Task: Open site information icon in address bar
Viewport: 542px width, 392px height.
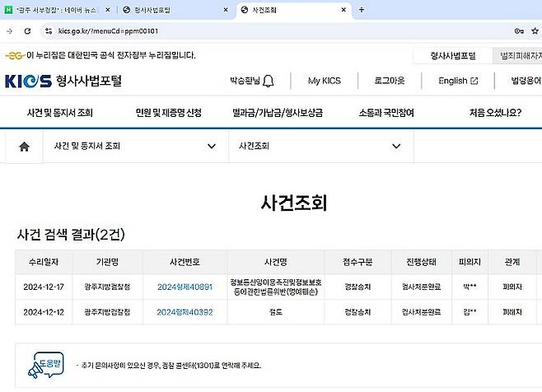Action: click(x=49, y=31)
